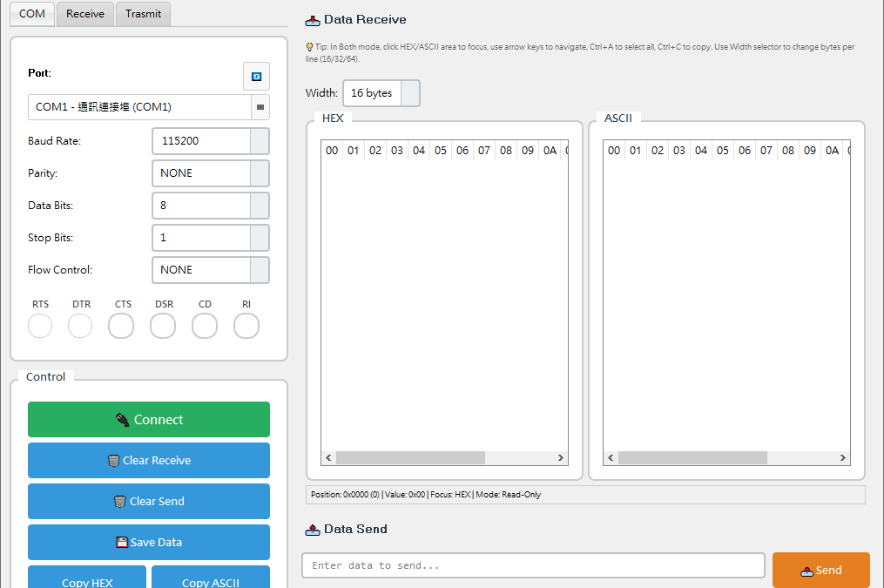The image size is (884, 588).
Task: Focus the Enter data to send field
Action: pos(533,565)
